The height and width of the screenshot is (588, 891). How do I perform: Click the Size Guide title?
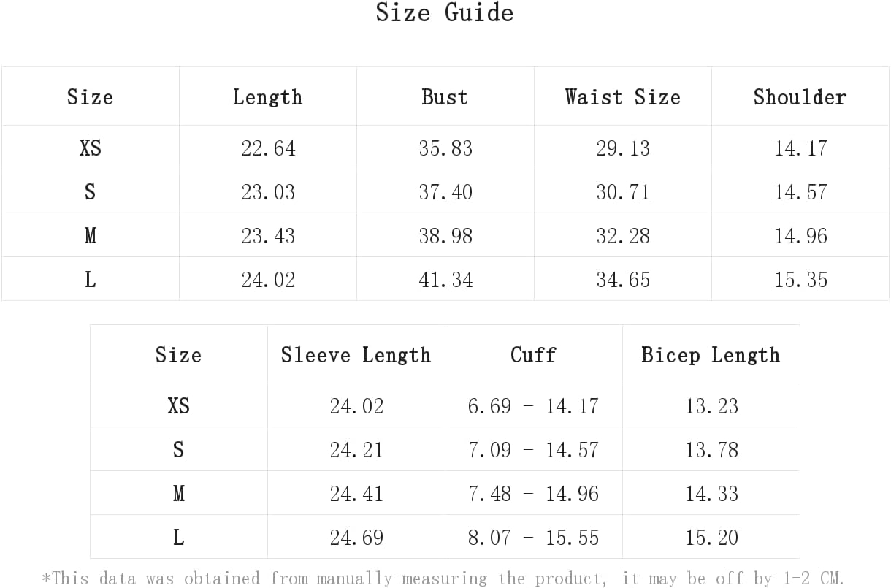pos(445,12)
